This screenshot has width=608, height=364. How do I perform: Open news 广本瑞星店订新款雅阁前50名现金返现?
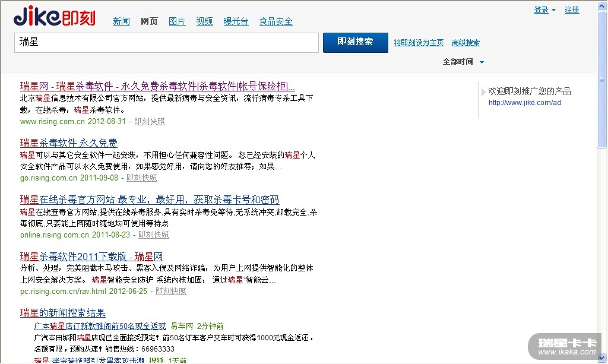(x=100, y=326)
